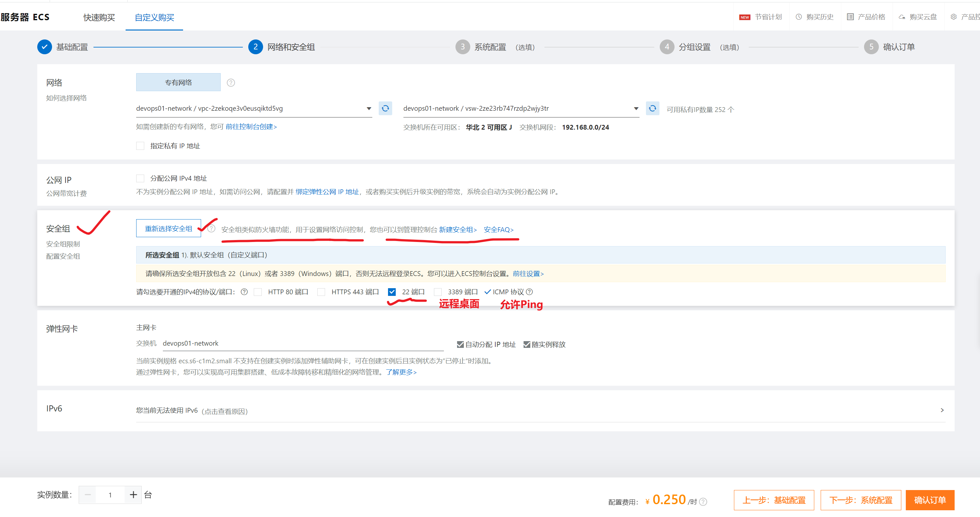
Task: Click help icon after IPv4协议/端口 label
Action: [244, 292]
